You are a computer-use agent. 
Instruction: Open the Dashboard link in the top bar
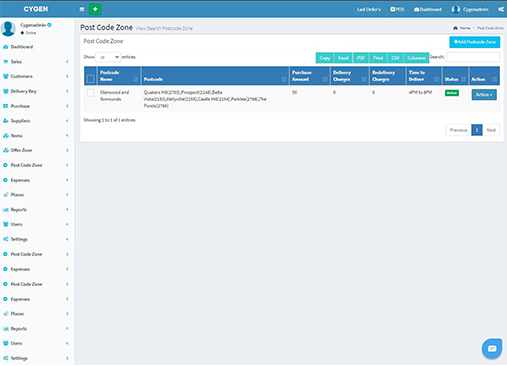point(428,9)
